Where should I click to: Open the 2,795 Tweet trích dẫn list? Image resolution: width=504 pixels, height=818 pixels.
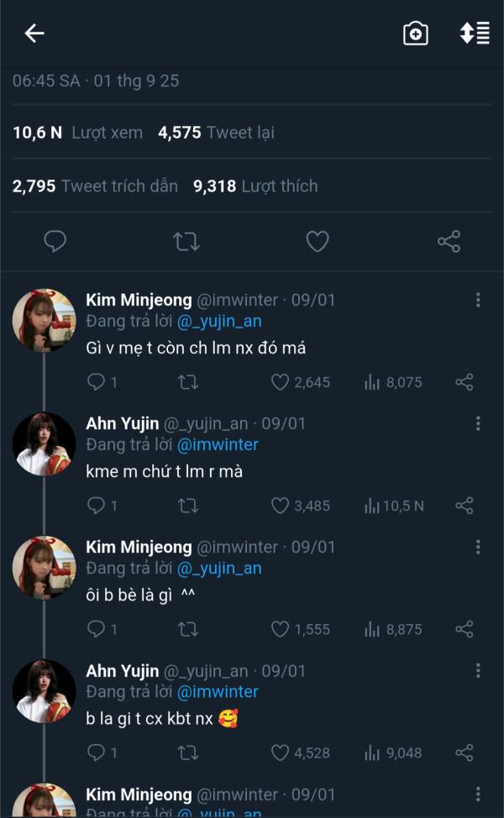95,186
